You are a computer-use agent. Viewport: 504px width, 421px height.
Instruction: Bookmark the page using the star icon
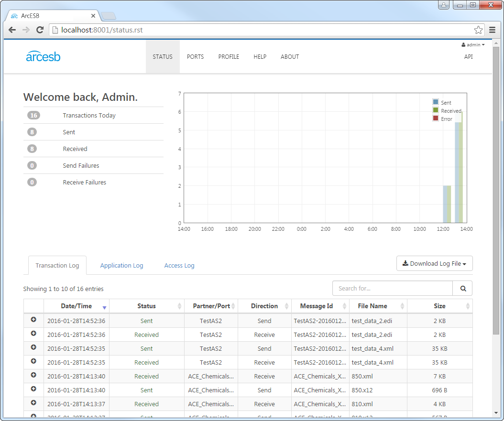click(478, 30)
